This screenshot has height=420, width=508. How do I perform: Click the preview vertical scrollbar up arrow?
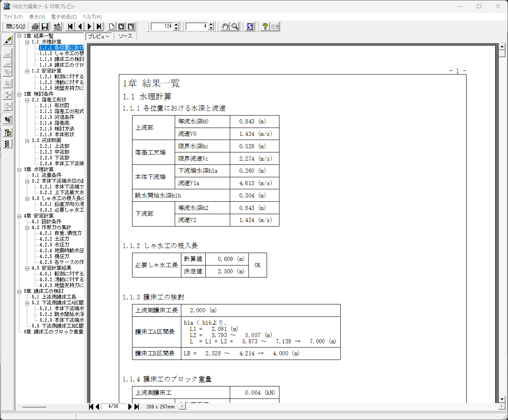(502, 47)
